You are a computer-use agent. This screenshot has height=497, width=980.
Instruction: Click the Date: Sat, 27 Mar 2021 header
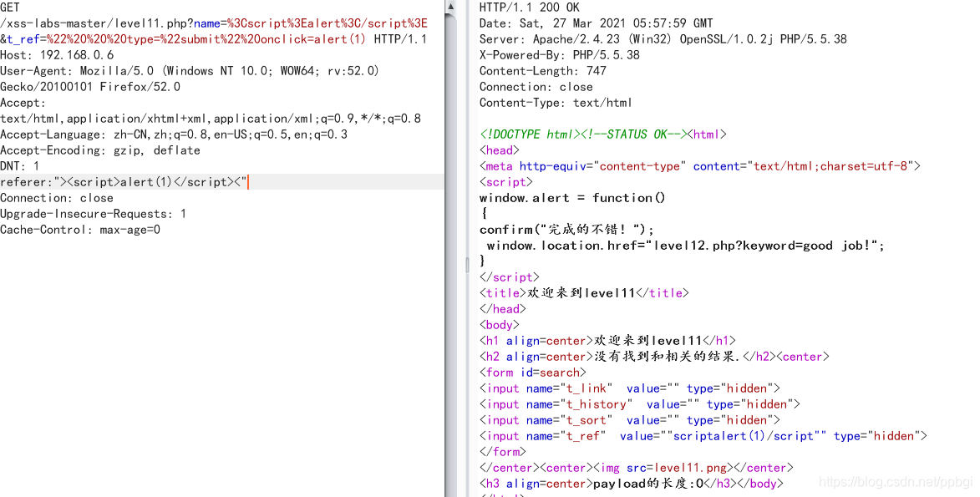click(x=597, y=23)
